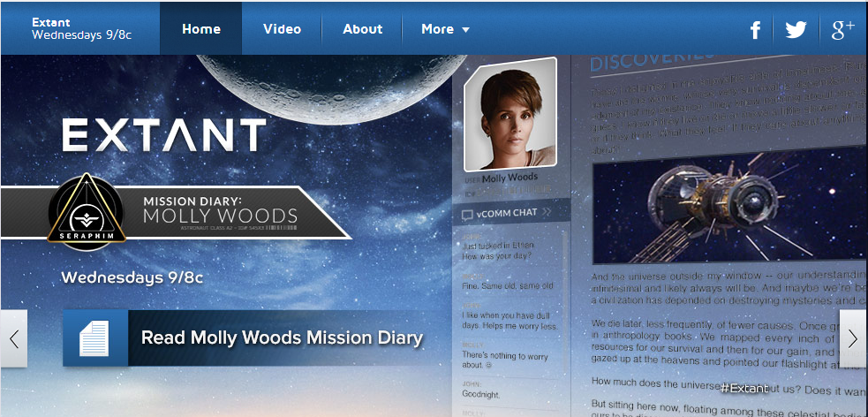Click the document icon beside Read Mission Diary
Screen dimensions: 868x417
95,337
